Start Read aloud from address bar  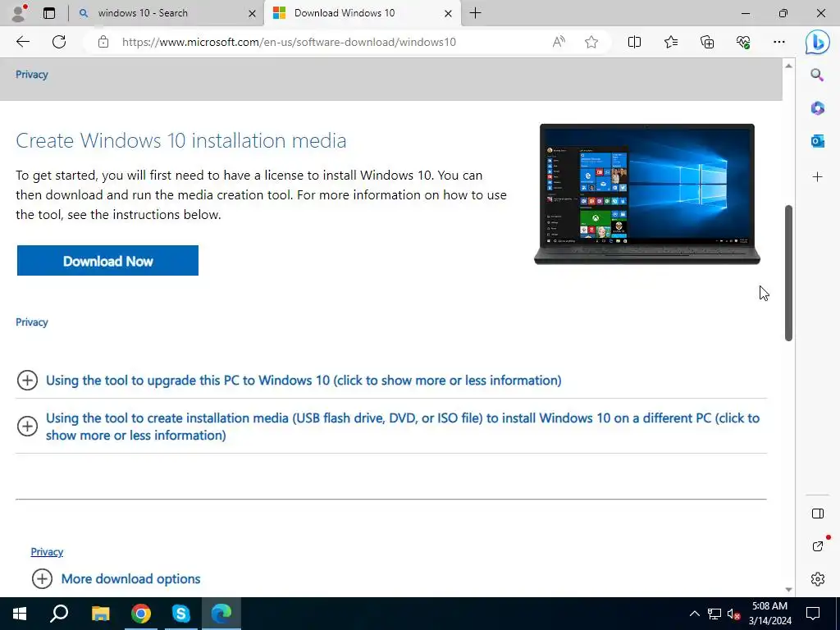click(559, 42)
